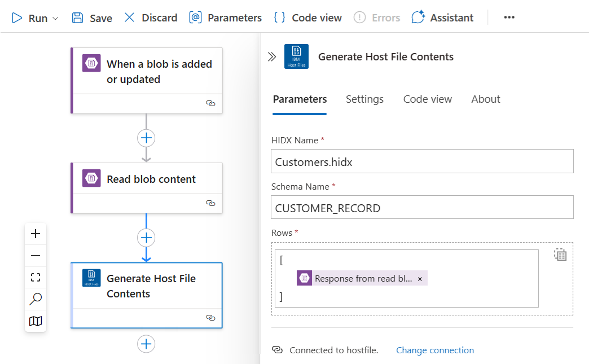Open the more options ellipsis menu
This screenshot has width=589, height=364.
click(509, 17)
